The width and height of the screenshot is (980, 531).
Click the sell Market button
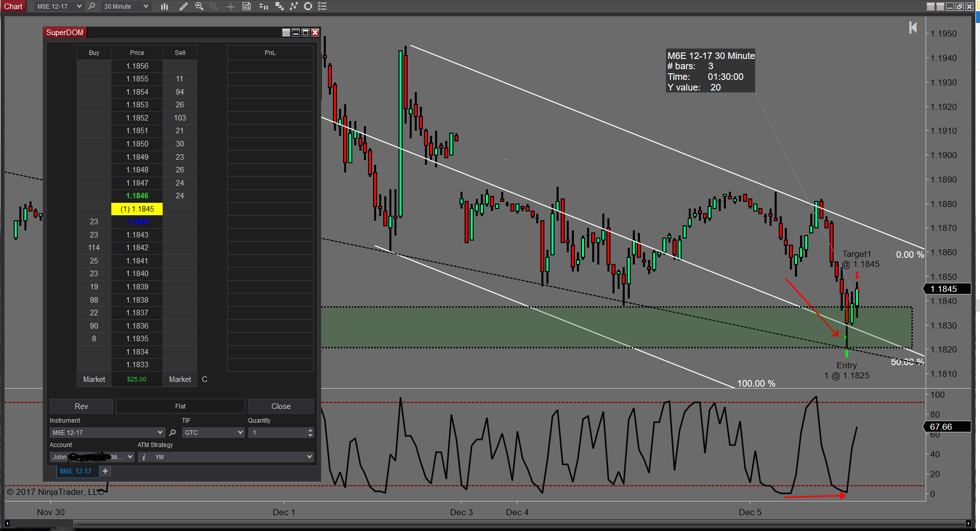pos(180,379)
